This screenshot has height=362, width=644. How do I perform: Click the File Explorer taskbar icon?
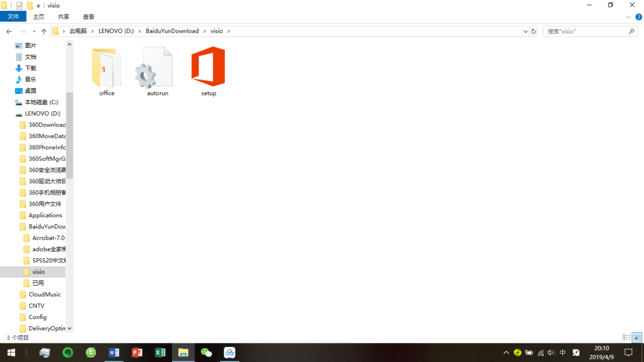pos(183,352)
